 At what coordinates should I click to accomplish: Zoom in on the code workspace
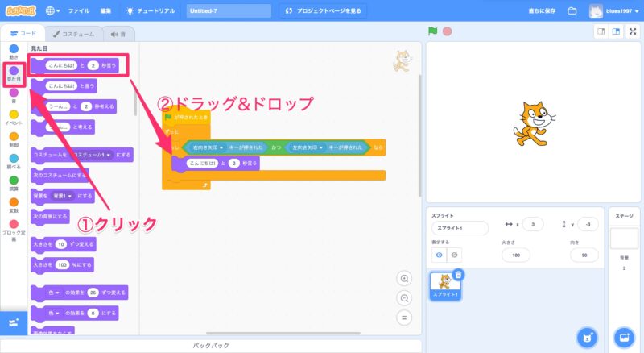[x=405, y=278]
